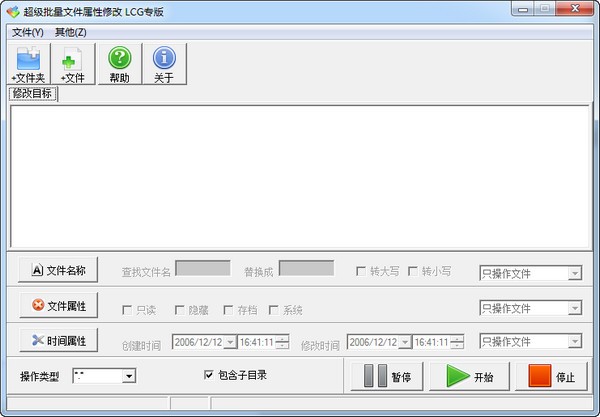600x417 pixels.
Task: Enable the 只读 read-only checkbox
Action: (x=127, y=309)
